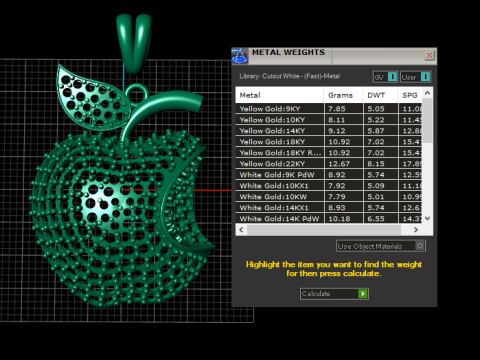Click the 10.18 grams cell
The image size is (480, 360).
344,218
